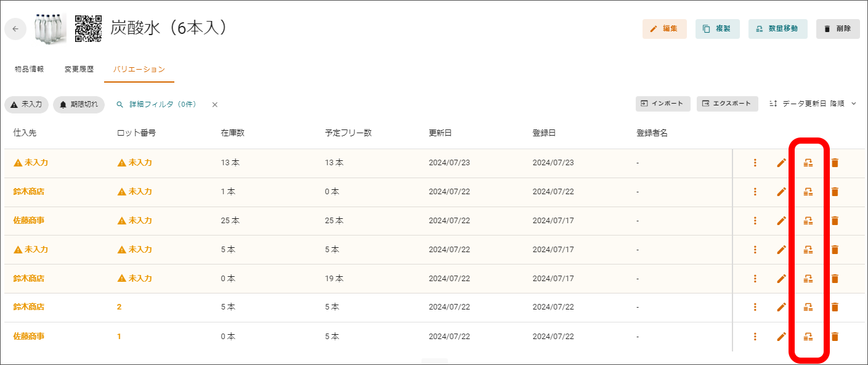868x365 pixels.
Task: Move quantity for 鈴木商店 lot 2 row
Action: point(808,307)
